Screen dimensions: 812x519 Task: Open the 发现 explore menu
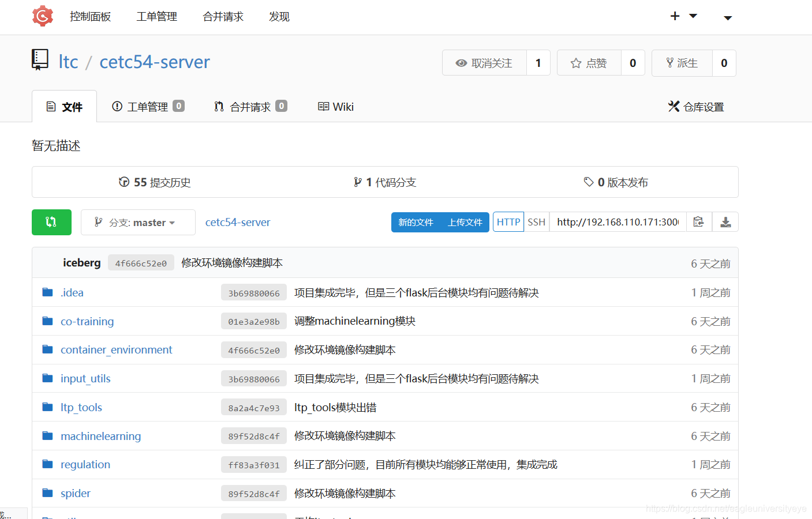pyautogui.click(x=279, y=17)
